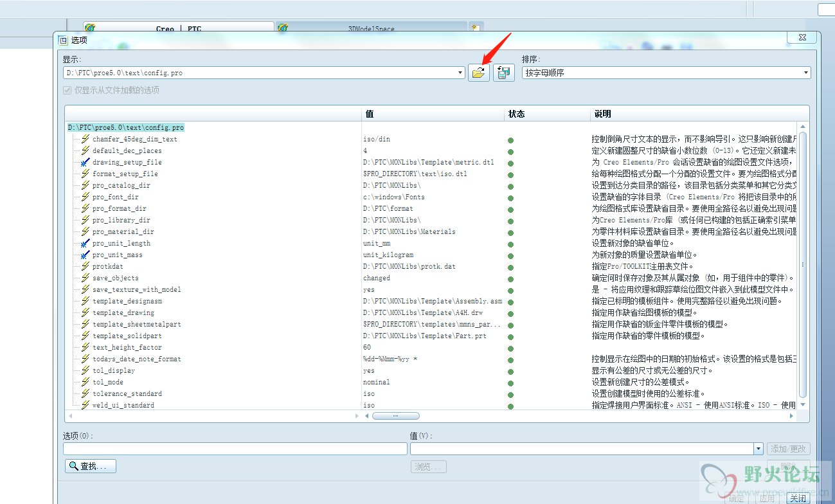
Task: Select the todays_date_note_format option row
Action: coord(136,359)
